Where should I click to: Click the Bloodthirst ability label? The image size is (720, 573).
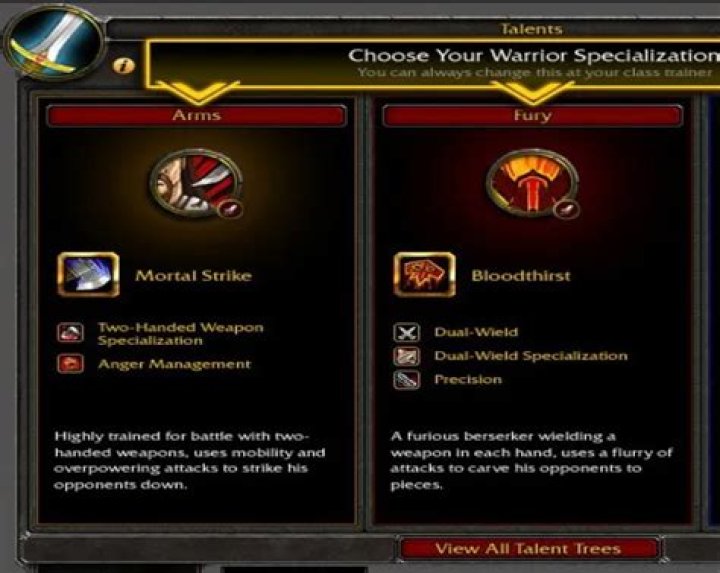[x=521, y=275]
